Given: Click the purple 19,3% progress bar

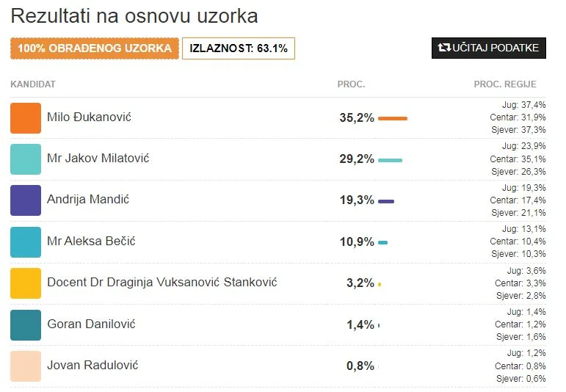Looking at the screenshot, I should click(x=386, y=201).
